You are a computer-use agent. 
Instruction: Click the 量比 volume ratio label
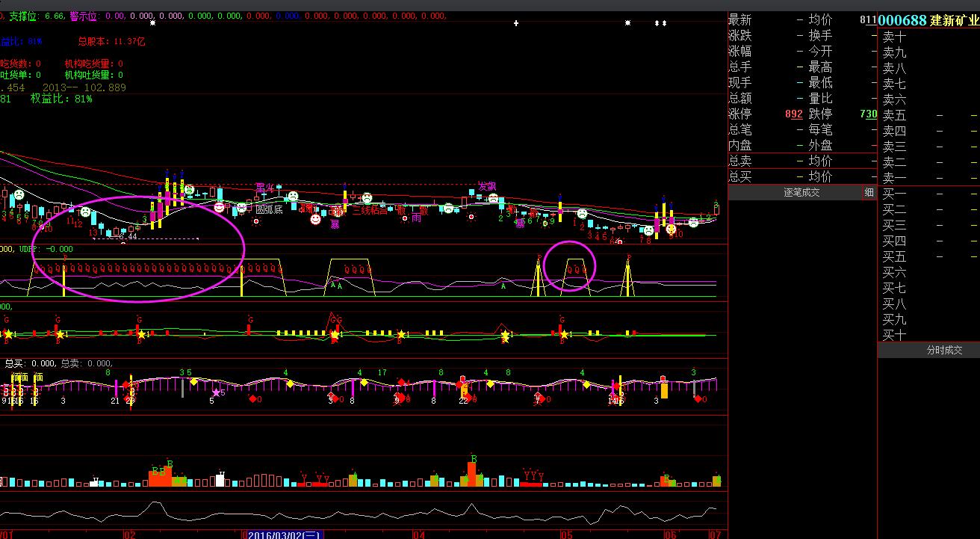pos(820,99)
